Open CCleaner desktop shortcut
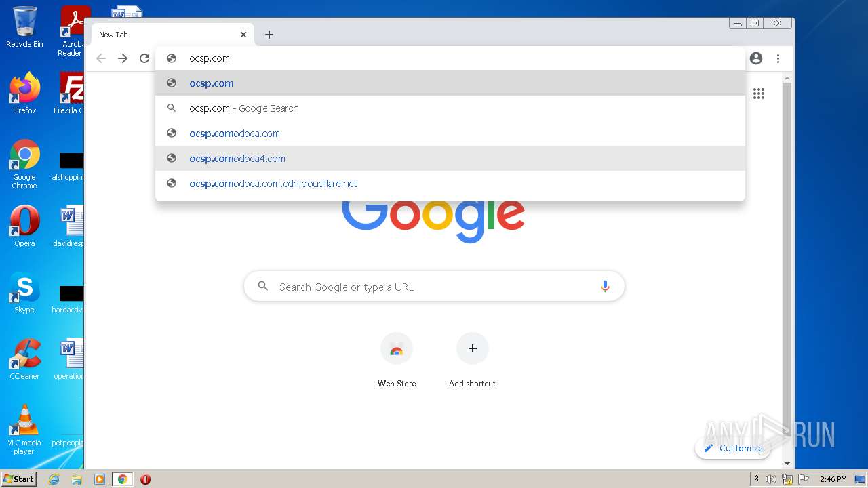Viewport: 868px width, 488px height. (24, 359)
